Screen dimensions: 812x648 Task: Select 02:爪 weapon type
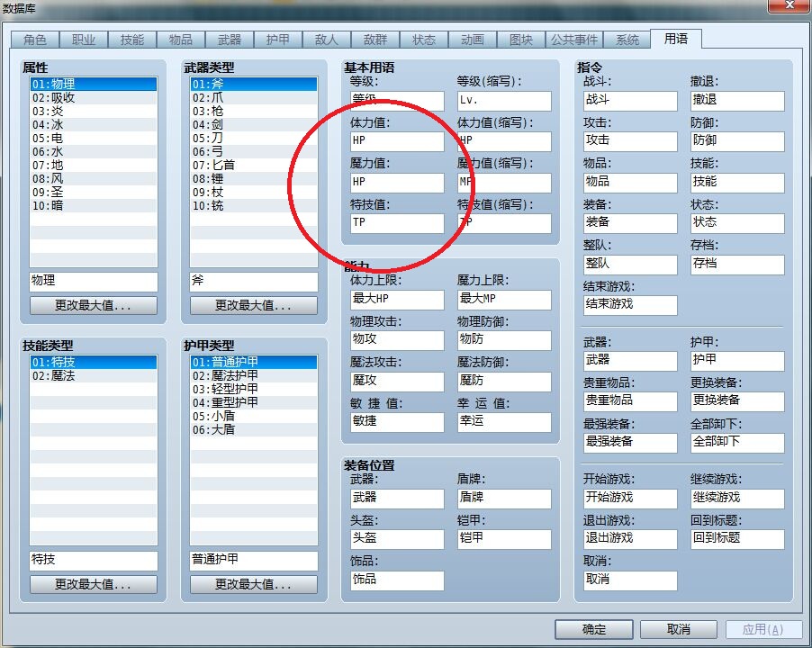tap(254, 98)
